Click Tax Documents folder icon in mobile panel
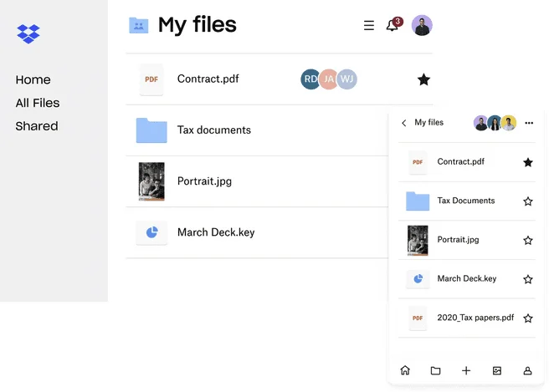Image resolution: width=554 pixels, height=392 pixels. tap(418, 201)
